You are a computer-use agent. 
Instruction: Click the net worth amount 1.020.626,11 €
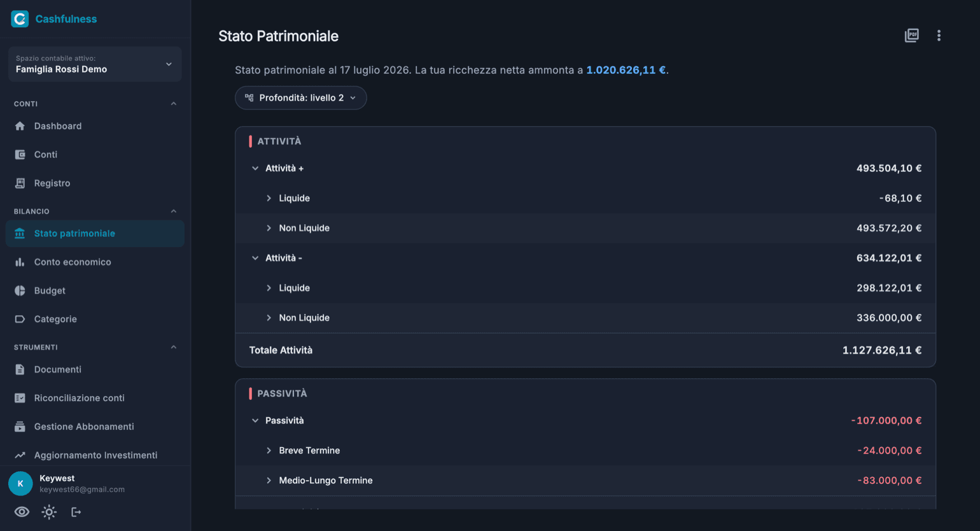(626, 70)
